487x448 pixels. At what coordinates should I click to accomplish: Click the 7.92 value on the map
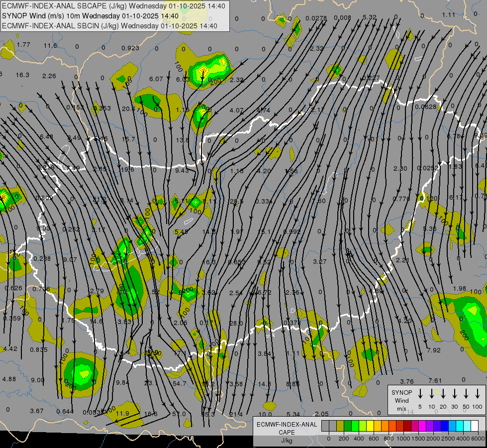point(433,350)
